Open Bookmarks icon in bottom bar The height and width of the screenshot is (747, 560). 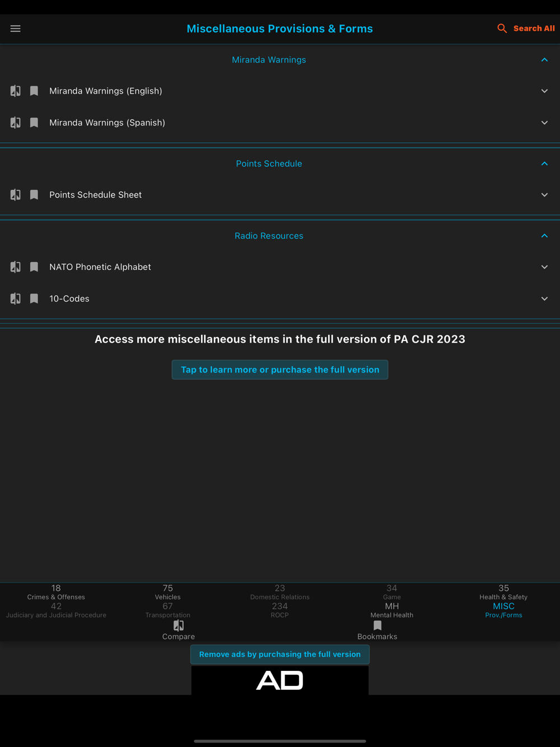tap(377, 625)
